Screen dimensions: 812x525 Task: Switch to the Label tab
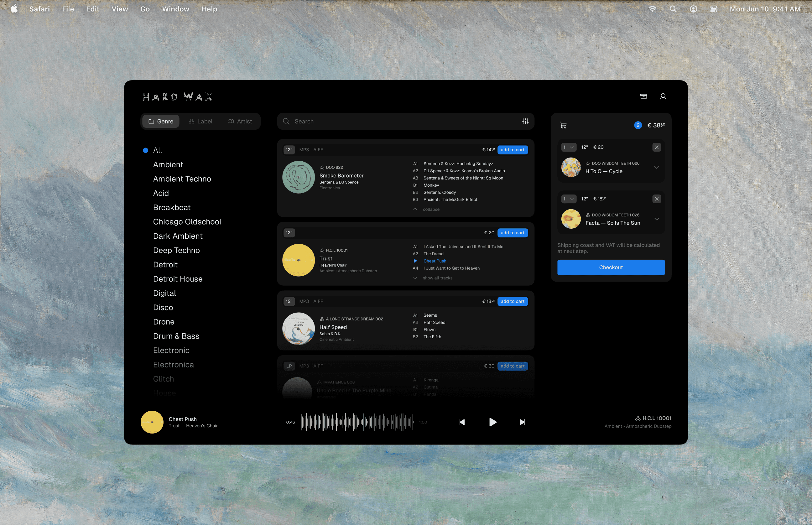(200, 121)
